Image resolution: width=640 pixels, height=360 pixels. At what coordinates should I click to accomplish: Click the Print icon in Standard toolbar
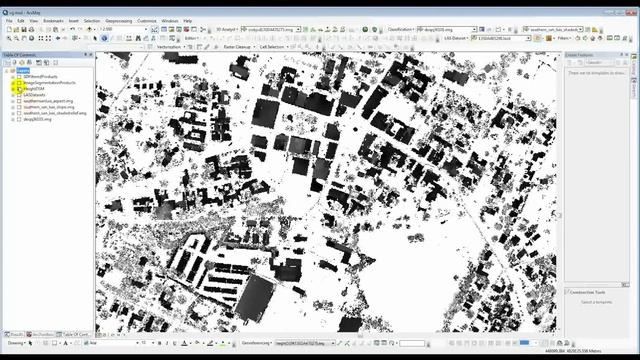click(x=31, y=29)
